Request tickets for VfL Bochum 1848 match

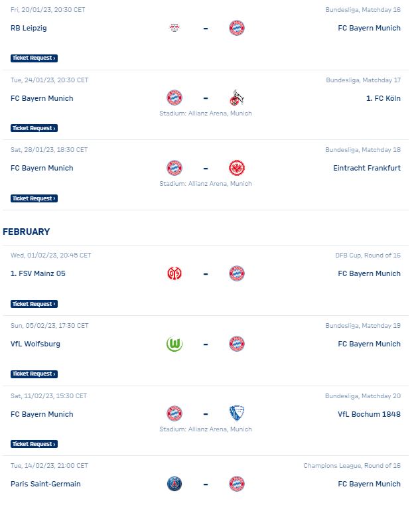point(34,444)
